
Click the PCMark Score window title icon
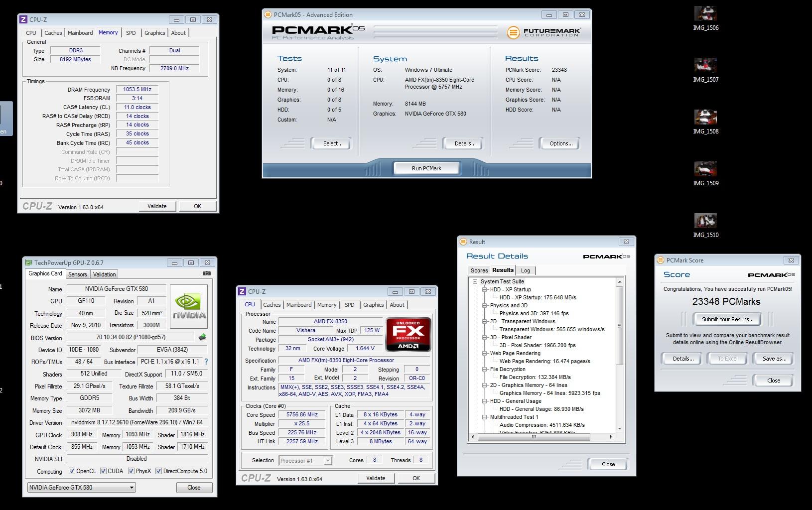point(661,260)
